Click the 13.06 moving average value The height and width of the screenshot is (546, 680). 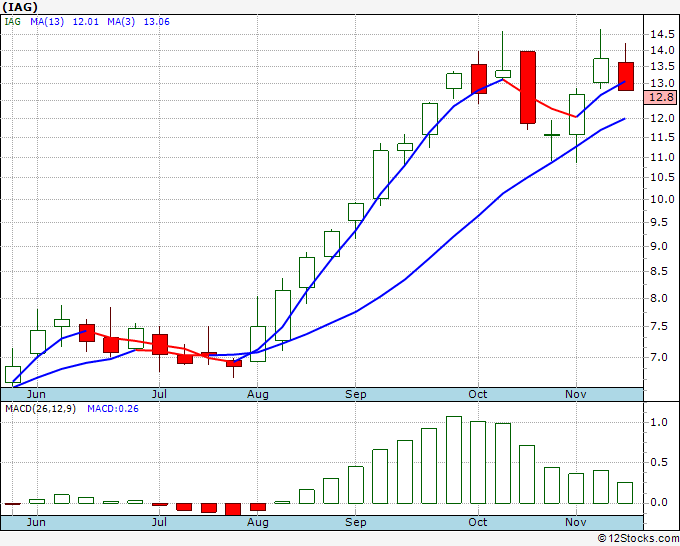coord(157,22)
